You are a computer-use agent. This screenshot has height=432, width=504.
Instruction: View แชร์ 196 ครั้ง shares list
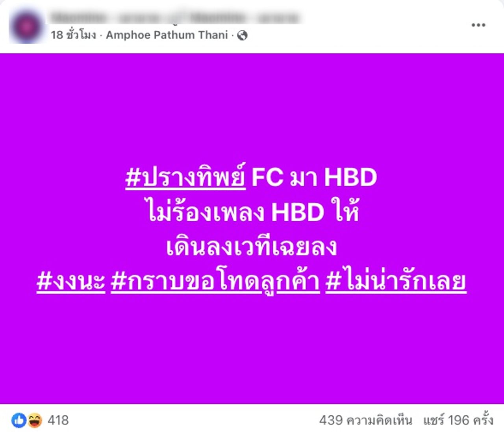click(458, 420)
